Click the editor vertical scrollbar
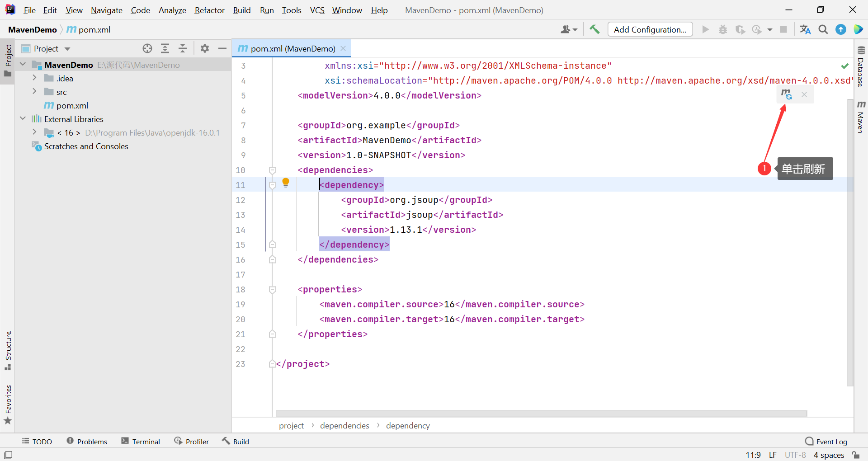868x461 pixels. [x=850, y=243]
